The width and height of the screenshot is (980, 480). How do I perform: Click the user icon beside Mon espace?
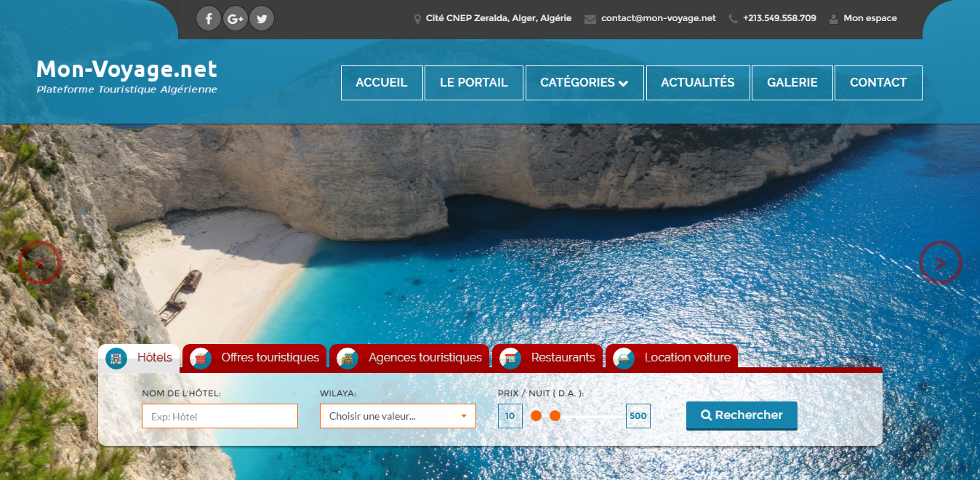[834, 19]
